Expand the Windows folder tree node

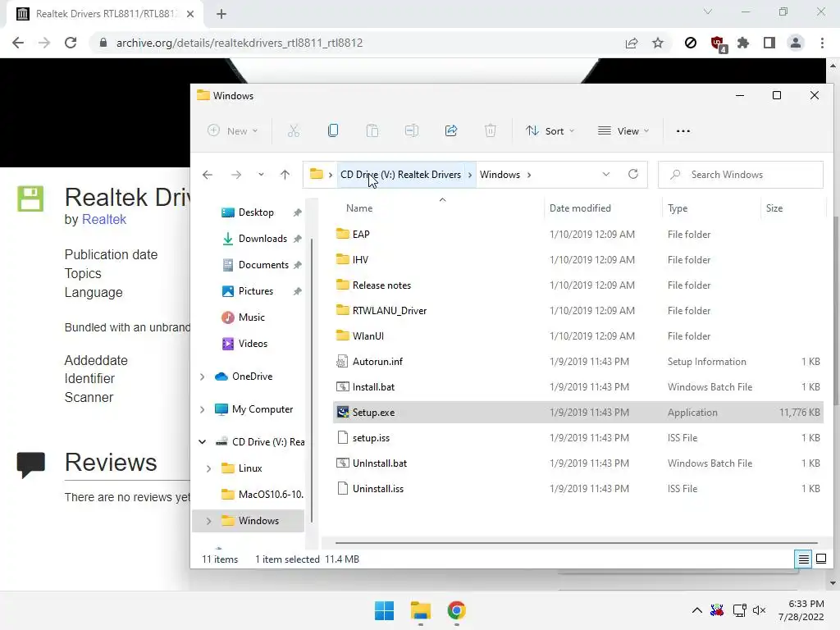tap(208, 521)
